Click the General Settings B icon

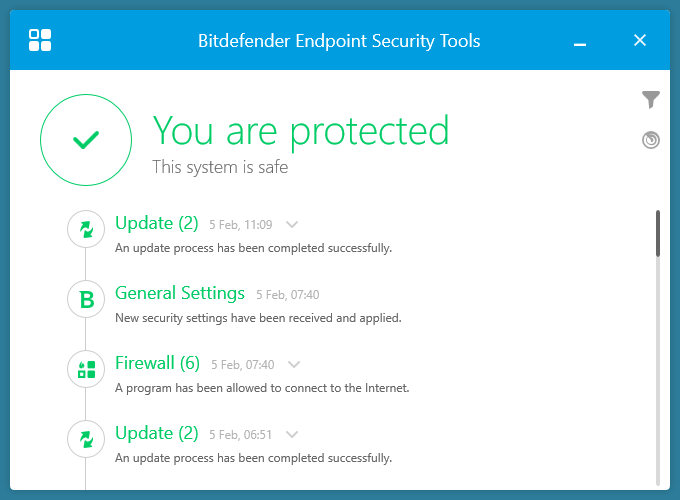click(x=86, y=299)
